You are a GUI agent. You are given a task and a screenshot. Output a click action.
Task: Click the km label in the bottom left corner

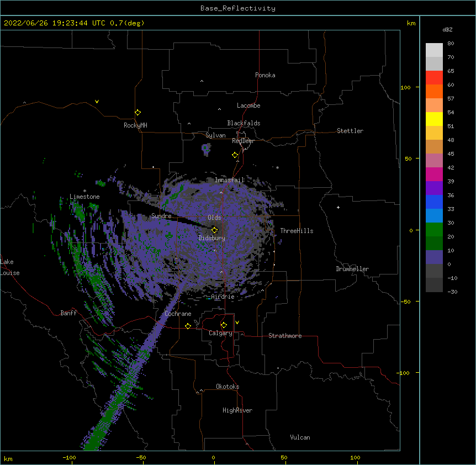click(x=8, y=458)
